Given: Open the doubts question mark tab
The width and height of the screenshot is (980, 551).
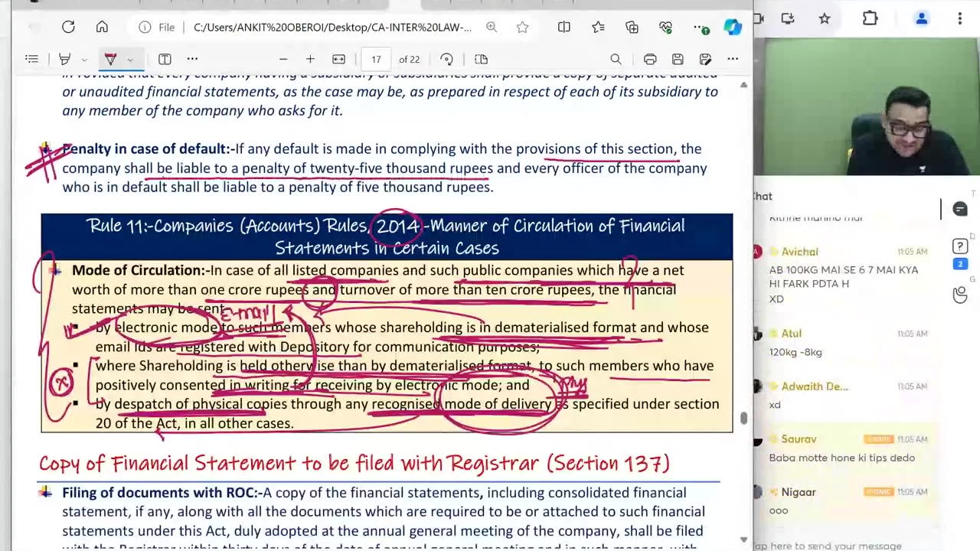Looking at the screenshot, I should 960,246.
